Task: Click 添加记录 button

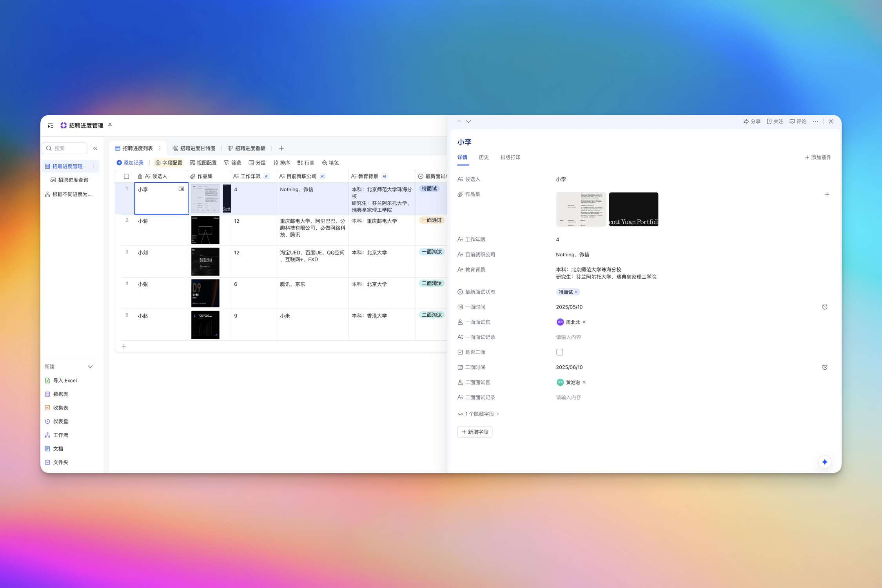Action: 130,163
